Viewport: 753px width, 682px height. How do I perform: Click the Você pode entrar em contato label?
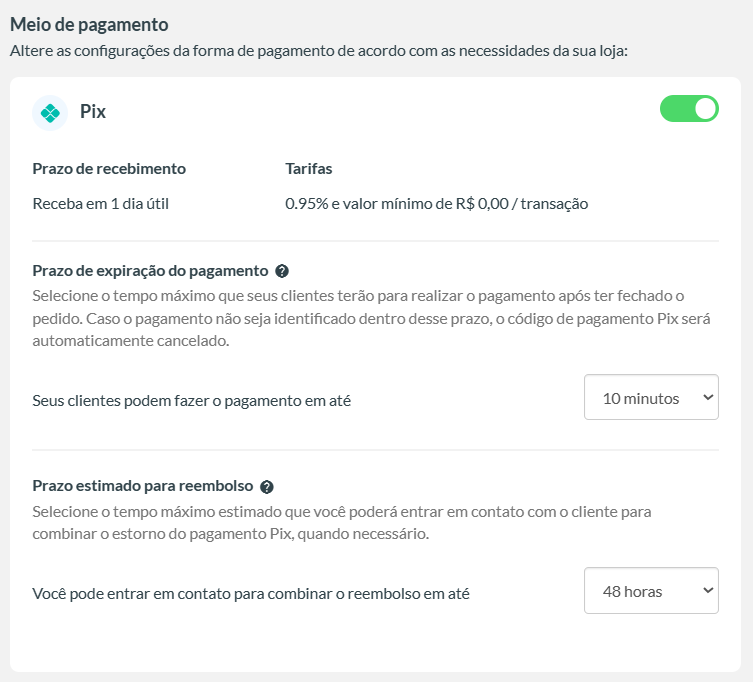coord(251,594)
